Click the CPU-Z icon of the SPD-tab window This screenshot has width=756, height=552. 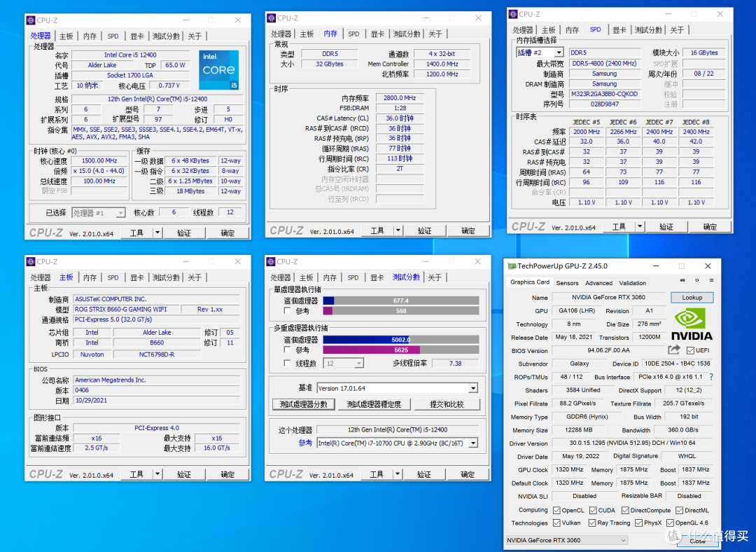tap(514, 14)
